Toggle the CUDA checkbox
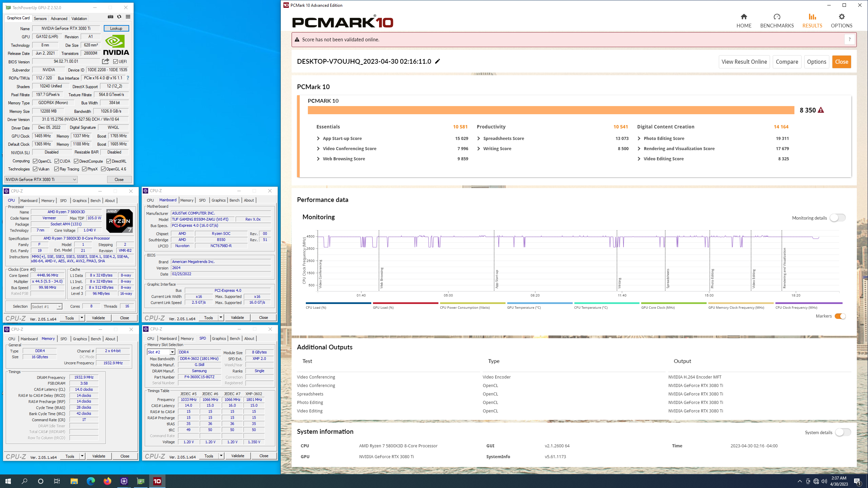The height and width of the screenshot is (488, 868). [57, 161]
